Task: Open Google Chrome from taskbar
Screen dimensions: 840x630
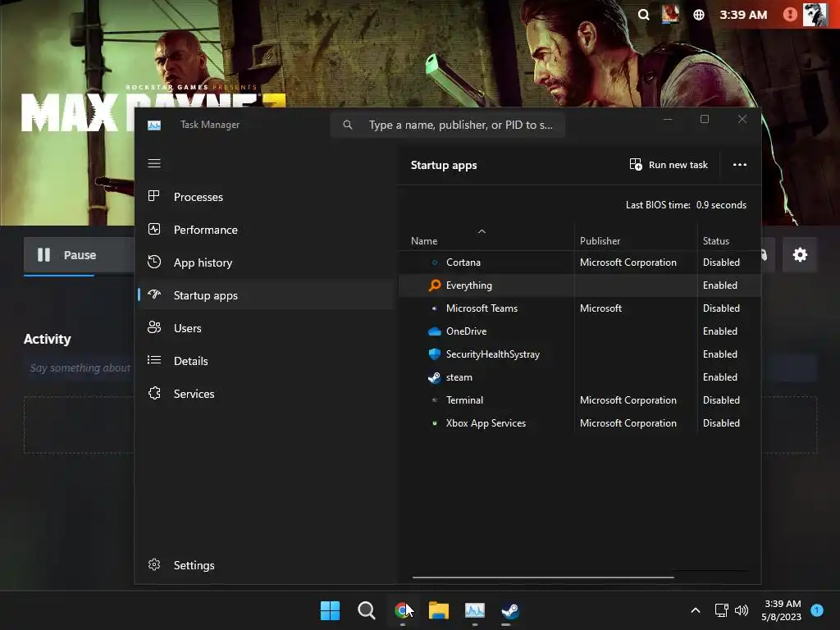Action: 403,610
